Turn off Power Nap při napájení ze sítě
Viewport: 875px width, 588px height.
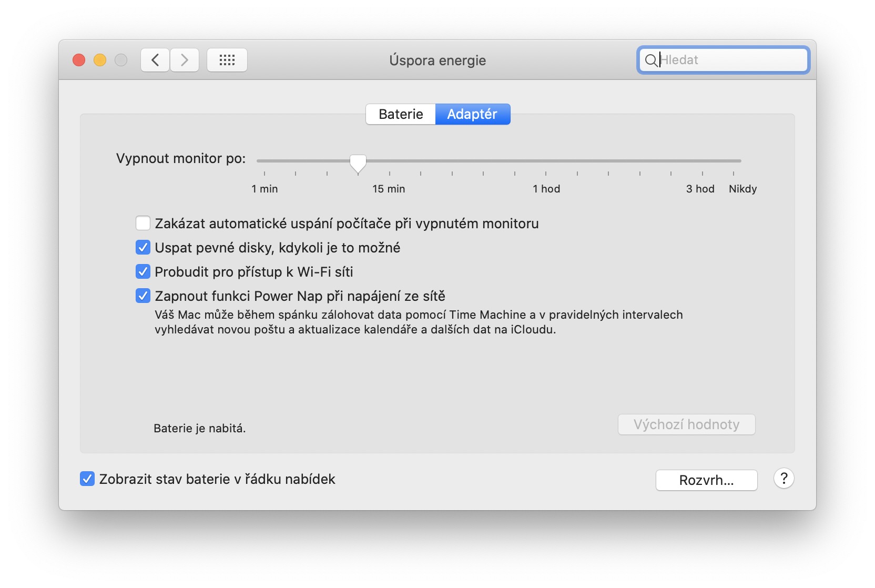(x=143, y=296)
